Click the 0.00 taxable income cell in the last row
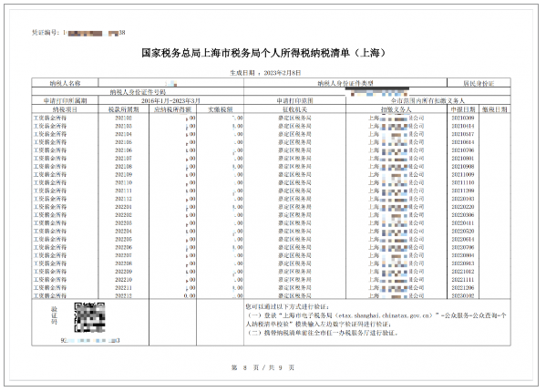 (x=190, y=295)
